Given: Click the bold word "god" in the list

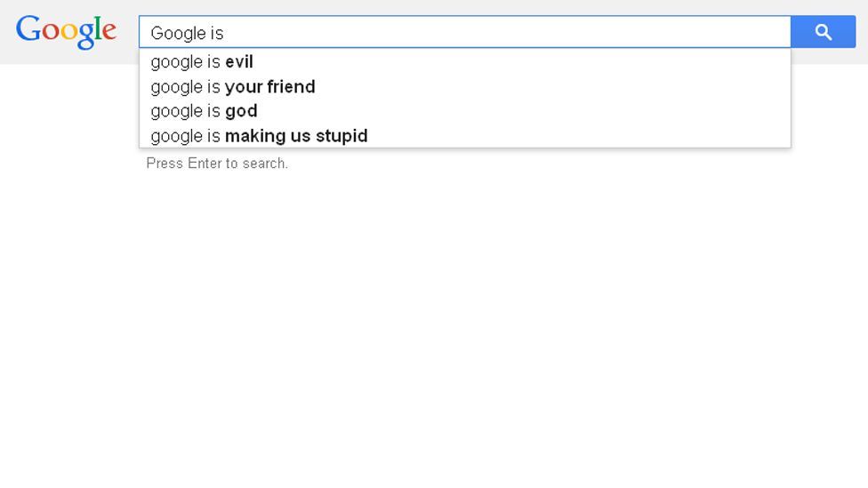Looking at the screenshot, I should click(241, 111).
